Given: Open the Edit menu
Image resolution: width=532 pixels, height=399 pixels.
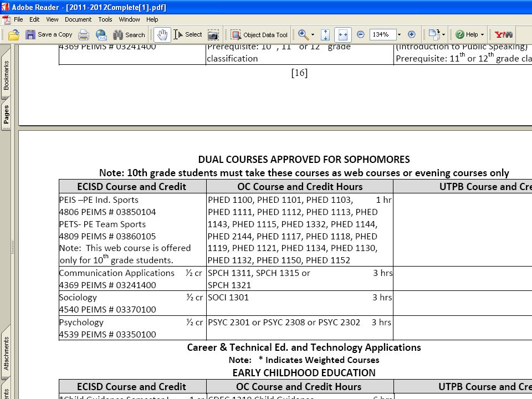Looking at the screenshot, I should 34,19.
